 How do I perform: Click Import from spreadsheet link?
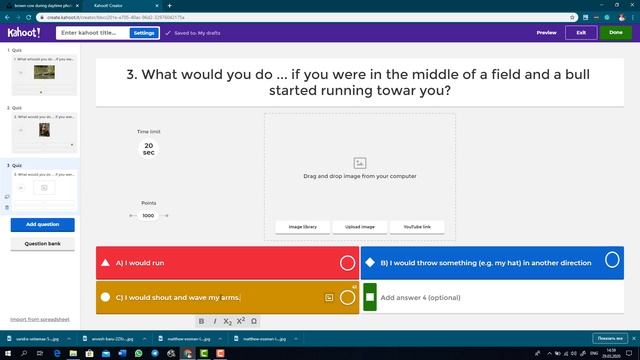(x=40, y=319)
